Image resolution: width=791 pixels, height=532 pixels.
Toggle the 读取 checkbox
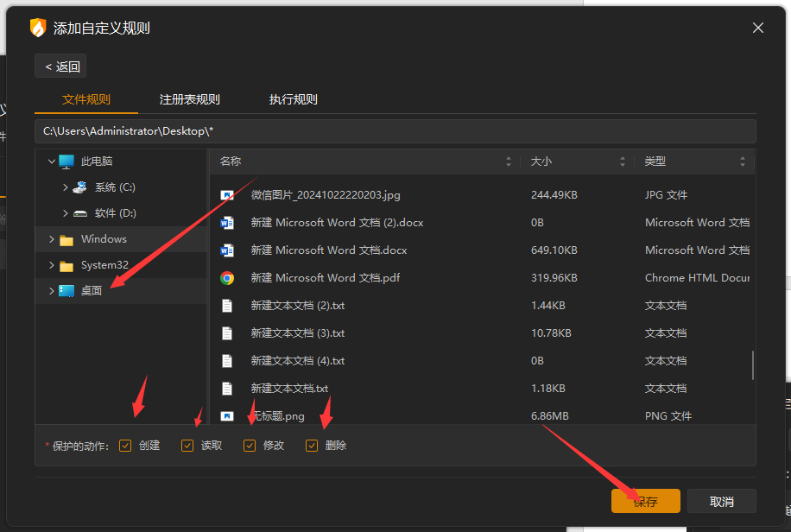pos(187,446)
